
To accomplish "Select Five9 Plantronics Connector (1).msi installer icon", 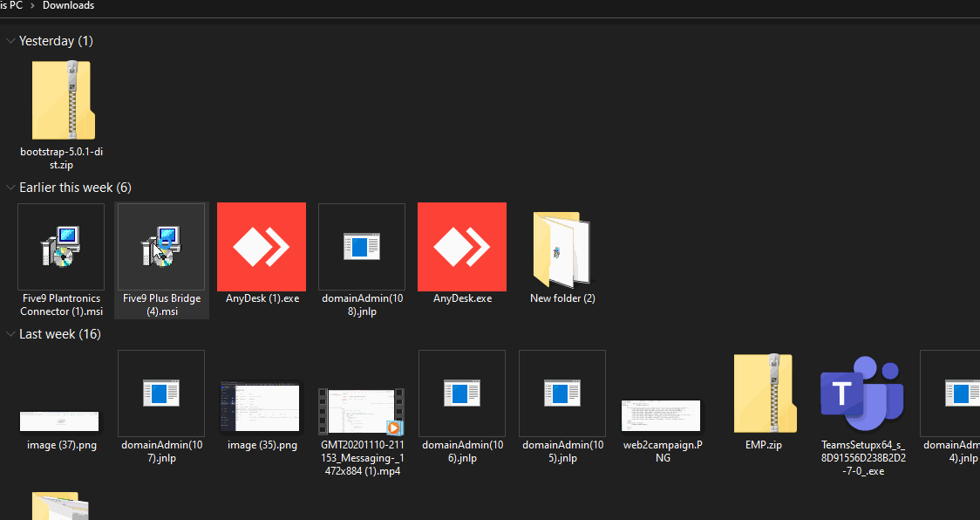I will click(61, 247).
